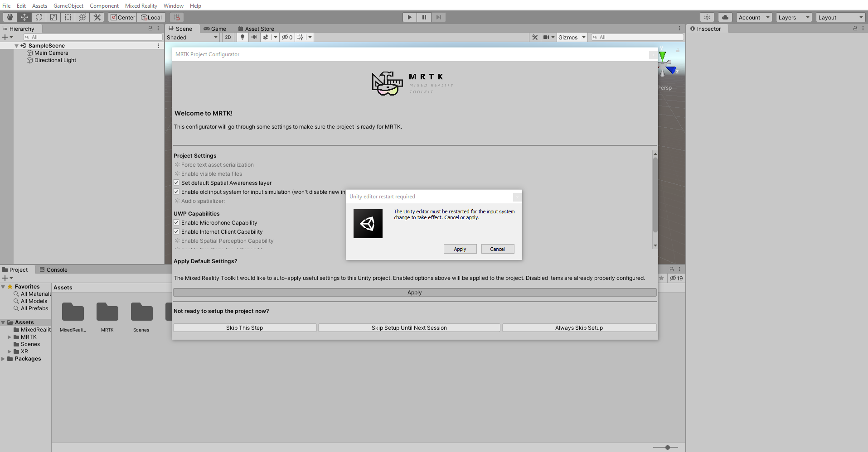This screenshot has width=868, height=452.
Task: Toggle scene lighting lightbulb icon
Action: (242, 37)
